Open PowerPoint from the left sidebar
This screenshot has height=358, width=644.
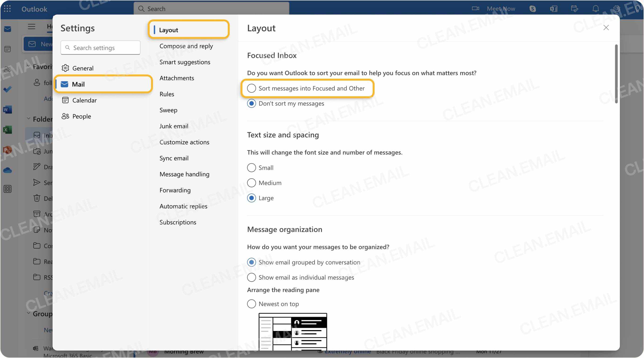click(8, 149)
